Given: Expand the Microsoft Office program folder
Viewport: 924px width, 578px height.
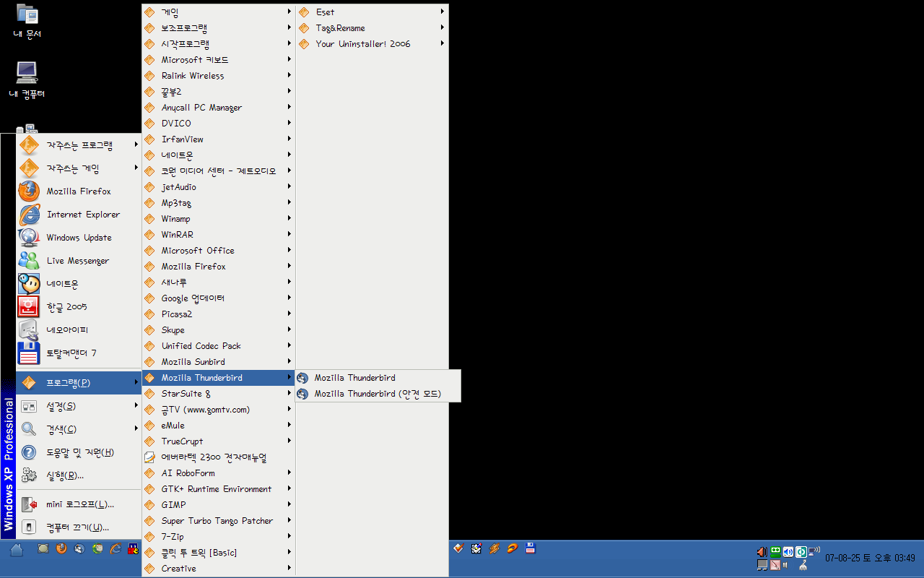Looking at the screenshot, I should pyautogui.click(x=219, y=251).
